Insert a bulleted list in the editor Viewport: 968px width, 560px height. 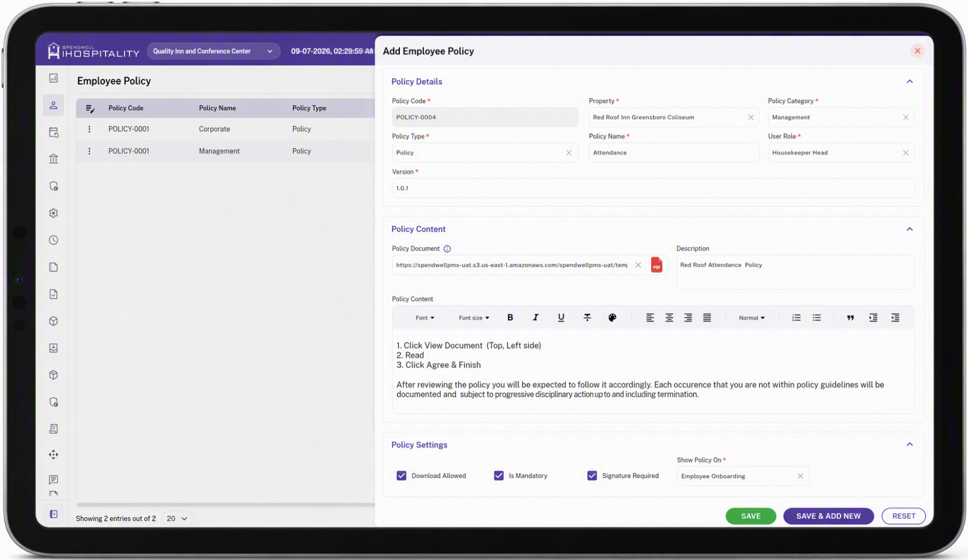[x=816, y=317]
